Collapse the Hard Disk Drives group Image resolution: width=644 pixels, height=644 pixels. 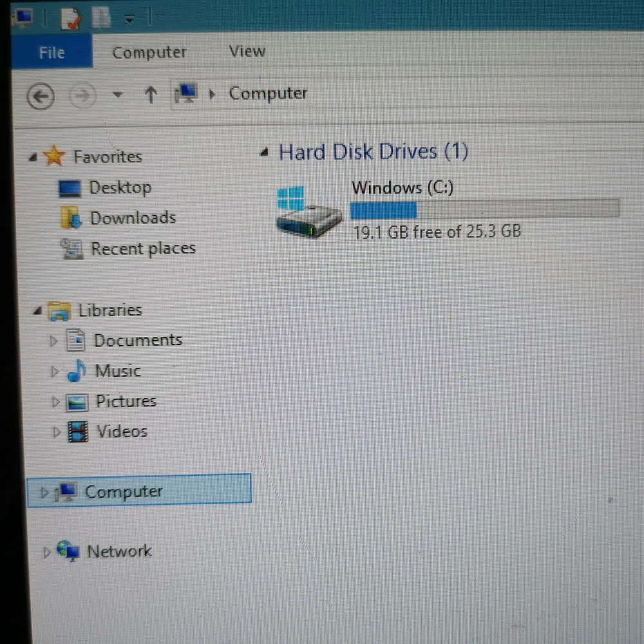[265, 153]
